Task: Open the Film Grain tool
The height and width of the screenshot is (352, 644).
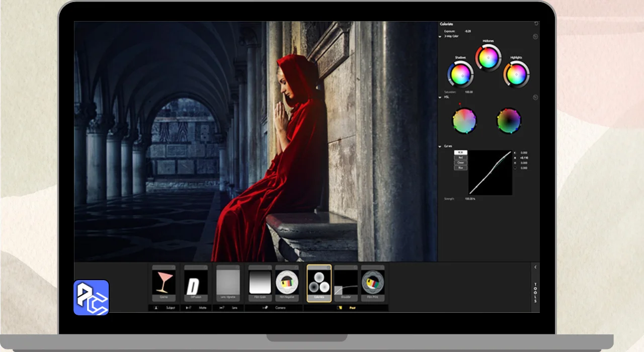Action: click(260, 283)
